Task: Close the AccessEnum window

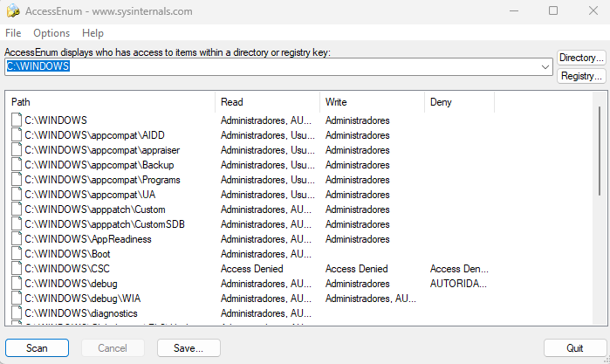Action: pyautogui.click(x=593, y=10)
